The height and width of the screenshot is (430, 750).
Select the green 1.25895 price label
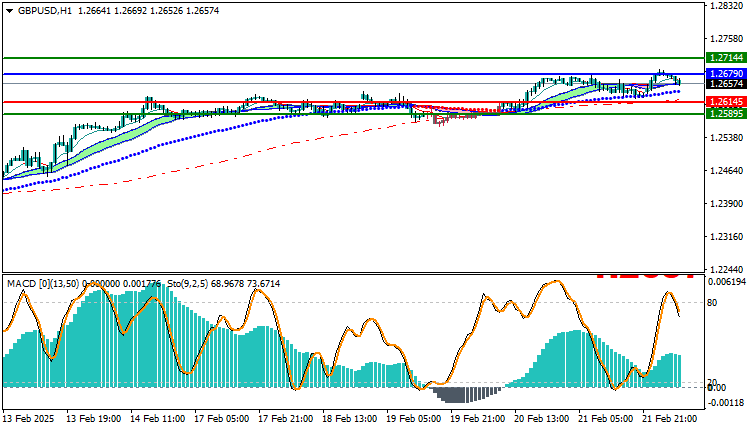tap(726, 113)
